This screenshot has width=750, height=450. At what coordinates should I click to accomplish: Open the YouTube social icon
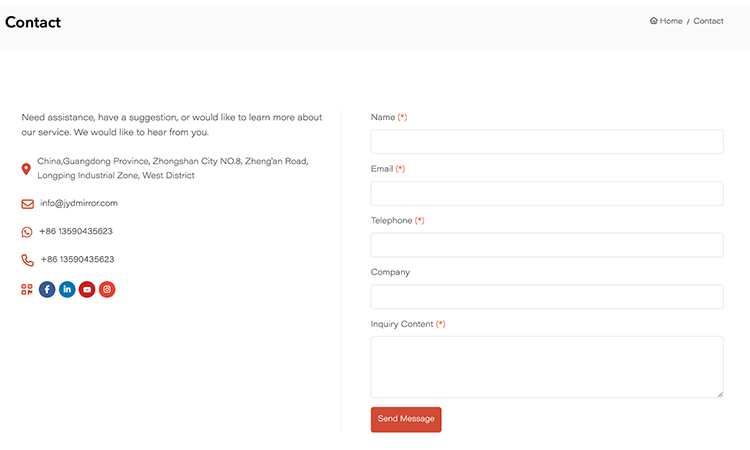87,290
